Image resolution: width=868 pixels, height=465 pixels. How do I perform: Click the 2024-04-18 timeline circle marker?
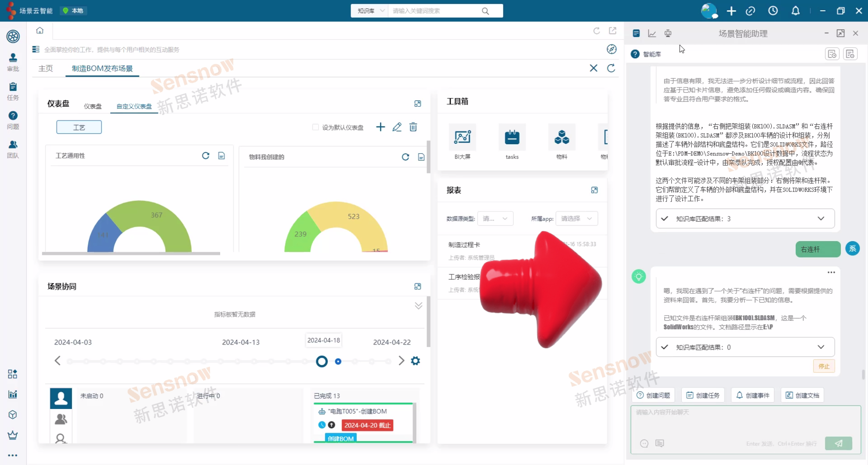click(322, 361)
